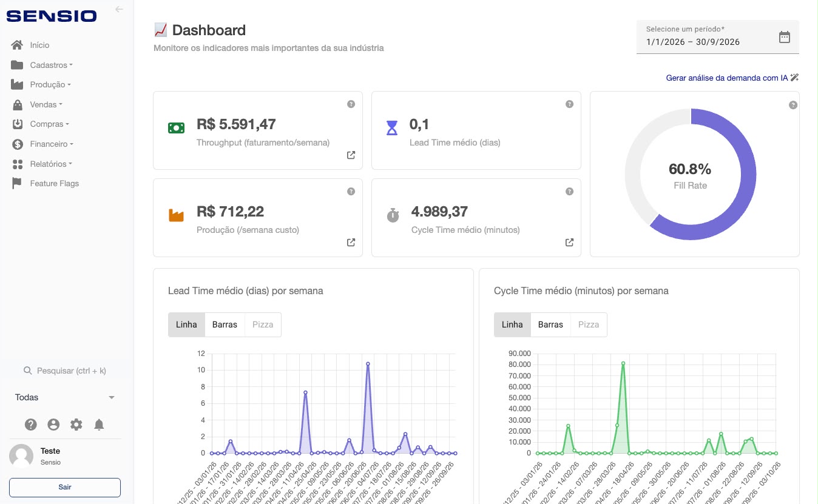
Task: Click the SENSIO logo
Action: click(52, 16)
